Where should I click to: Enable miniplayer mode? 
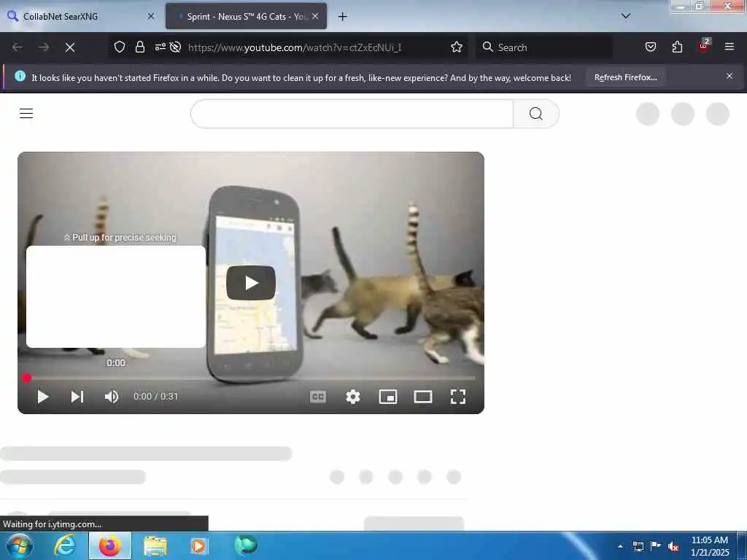(x=388, y=397)
